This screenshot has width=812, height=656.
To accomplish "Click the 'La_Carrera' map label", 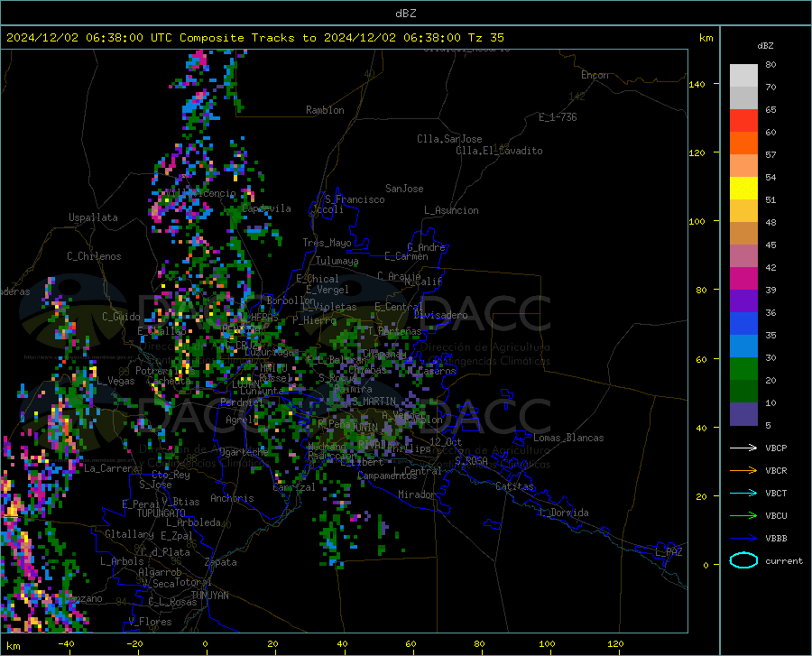I will 111,468.
